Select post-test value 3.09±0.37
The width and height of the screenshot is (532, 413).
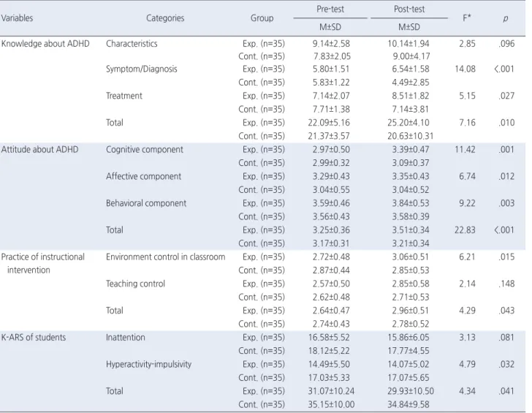(x=411, y=163)
